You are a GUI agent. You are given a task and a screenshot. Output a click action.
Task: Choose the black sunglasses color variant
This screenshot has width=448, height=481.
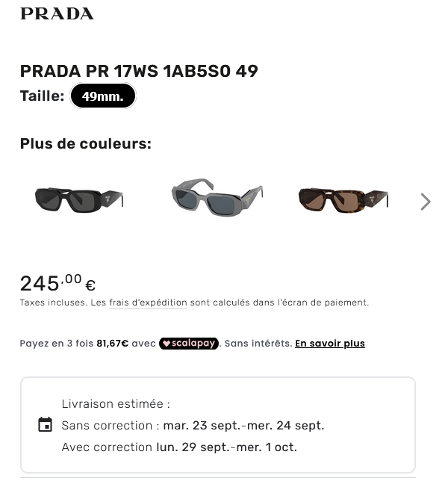pos(79,200)
